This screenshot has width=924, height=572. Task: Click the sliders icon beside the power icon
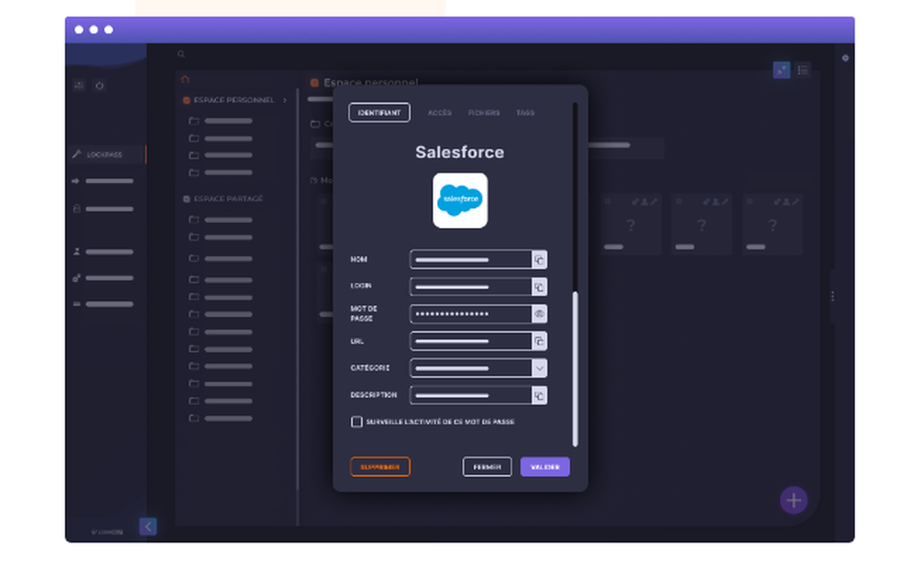(x=79, y=85)
